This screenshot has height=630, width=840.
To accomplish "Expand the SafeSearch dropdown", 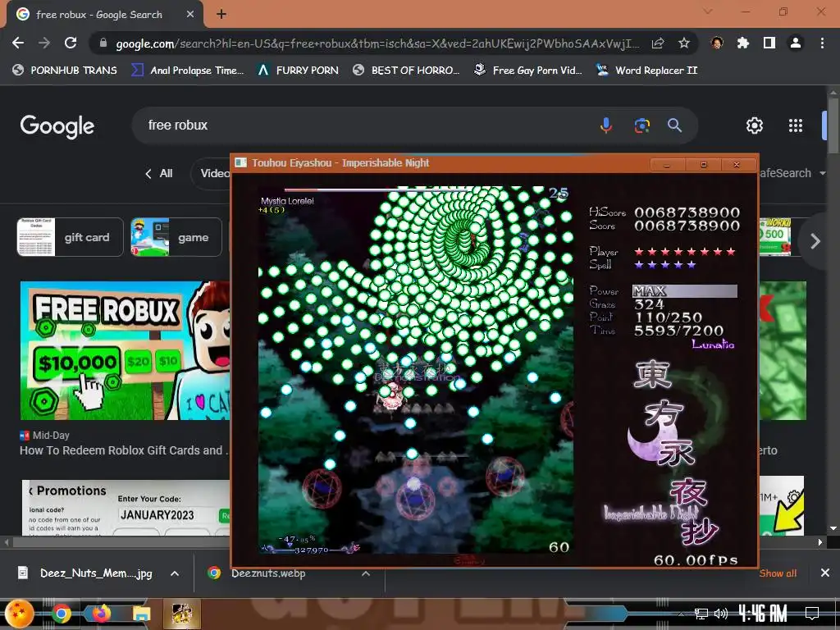I will tap(793, 173).
